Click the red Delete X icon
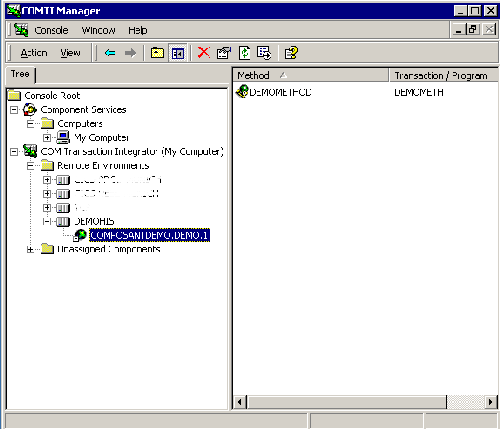This screenshot has width=500, height=429. click(x=204, y=53)
